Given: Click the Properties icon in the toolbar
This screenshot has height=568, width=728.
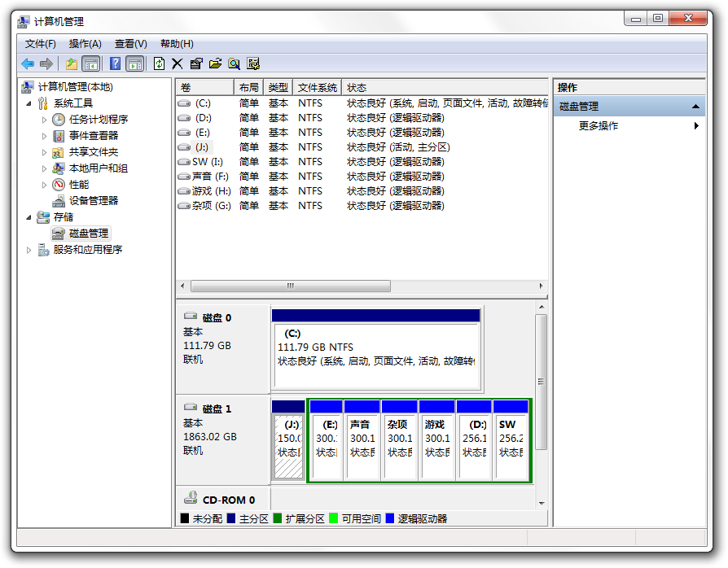Looking at the screenshot, I should [x=196, y=63].
